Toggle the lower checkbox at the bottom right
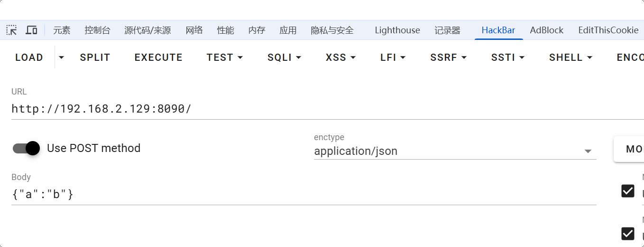 628,234
